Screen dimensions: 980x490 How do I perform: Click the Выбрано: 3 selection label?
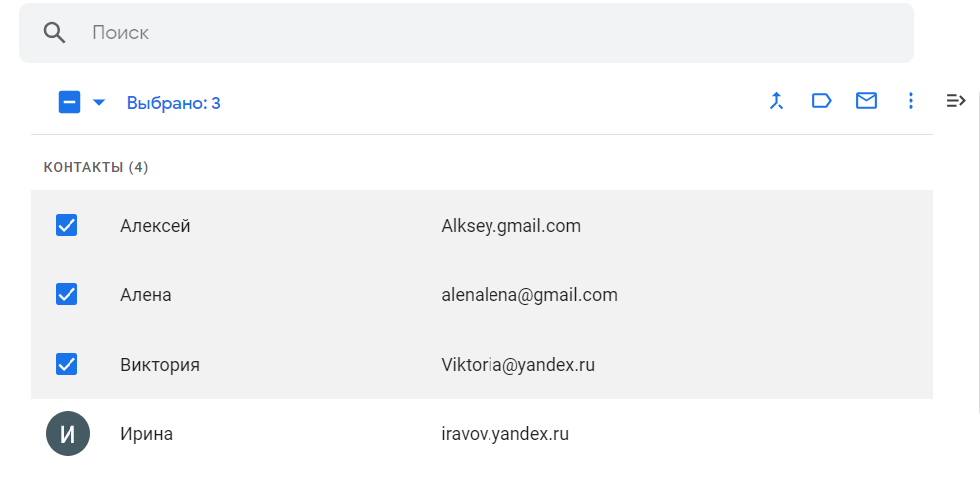coord(174,103)
